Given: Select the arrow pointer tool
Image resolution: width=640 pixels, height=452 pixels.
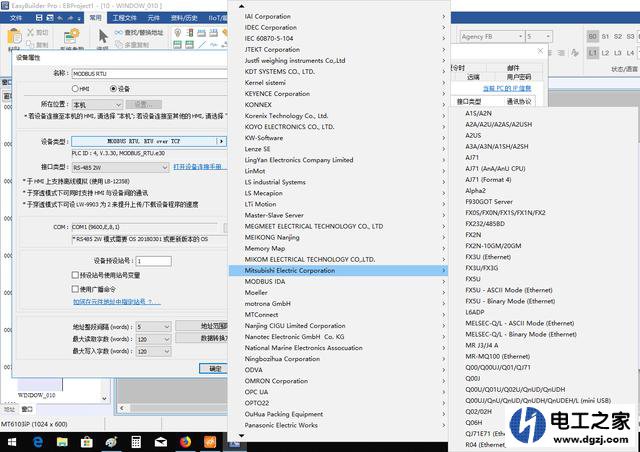Looking at the screenshot, I should [103, 36].
